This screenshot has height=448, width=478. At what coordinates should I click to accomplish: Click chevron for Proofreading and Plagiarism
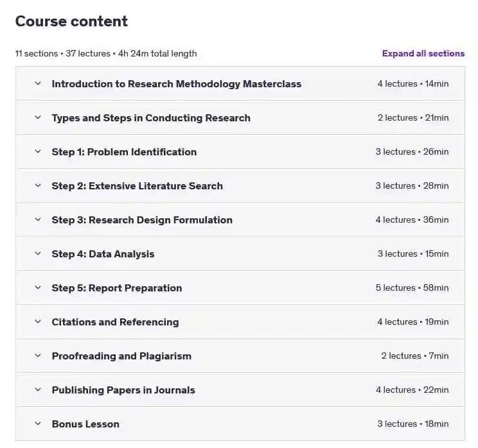(38, 356)
